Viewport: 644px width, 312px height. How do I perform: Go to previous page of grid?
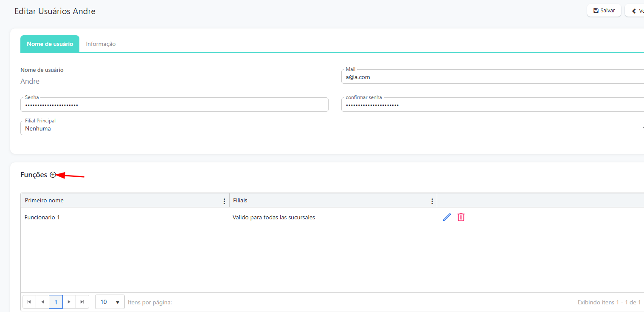pyautogui.click(x=42, y=302)
